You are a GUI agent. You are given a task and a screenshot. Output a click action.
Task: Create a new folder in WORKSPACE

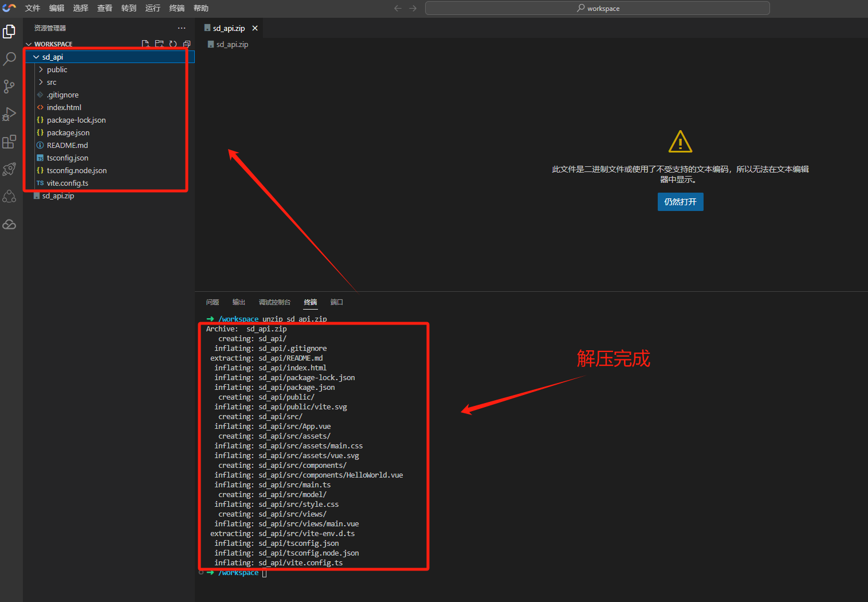pos(159,44)
